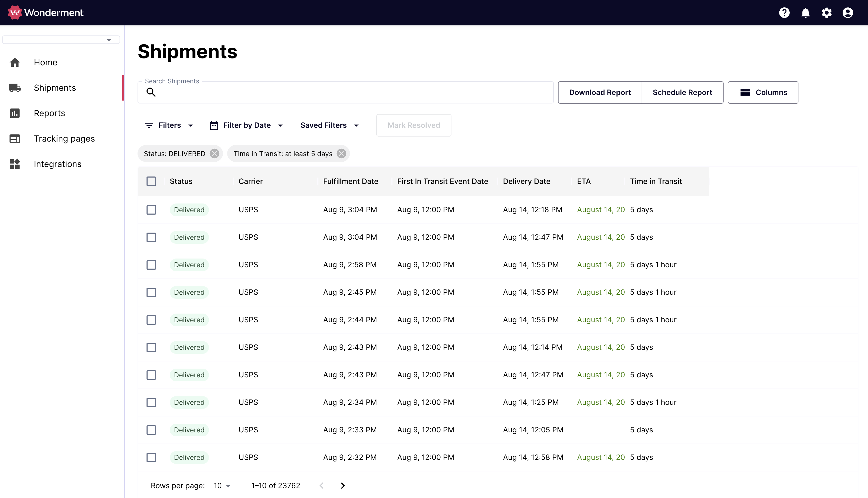Viewport: 868px width, 498px height.
Task: Open the Saved Filters dropdown
Action: point(330,125)
